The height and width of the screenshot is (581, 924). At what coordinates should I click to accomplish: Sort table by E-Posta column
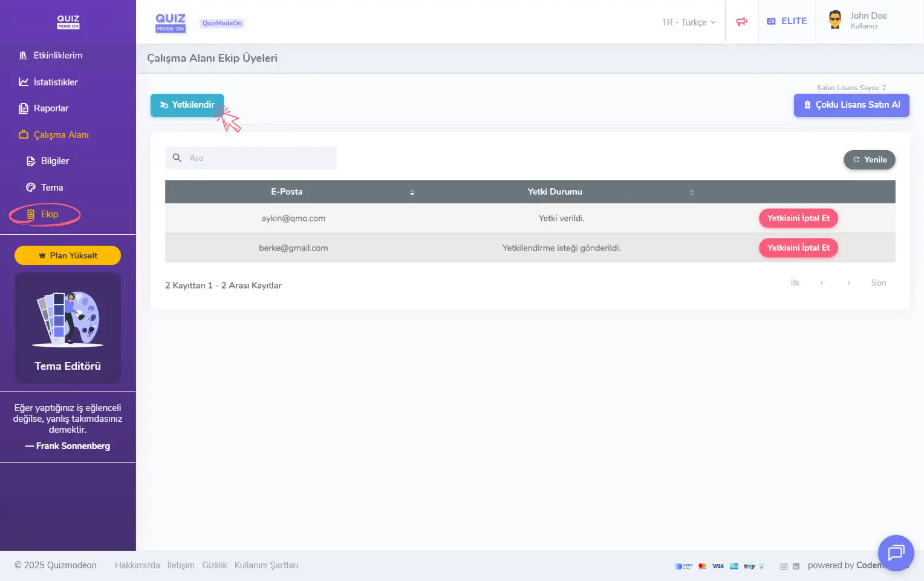coord(412,192)
